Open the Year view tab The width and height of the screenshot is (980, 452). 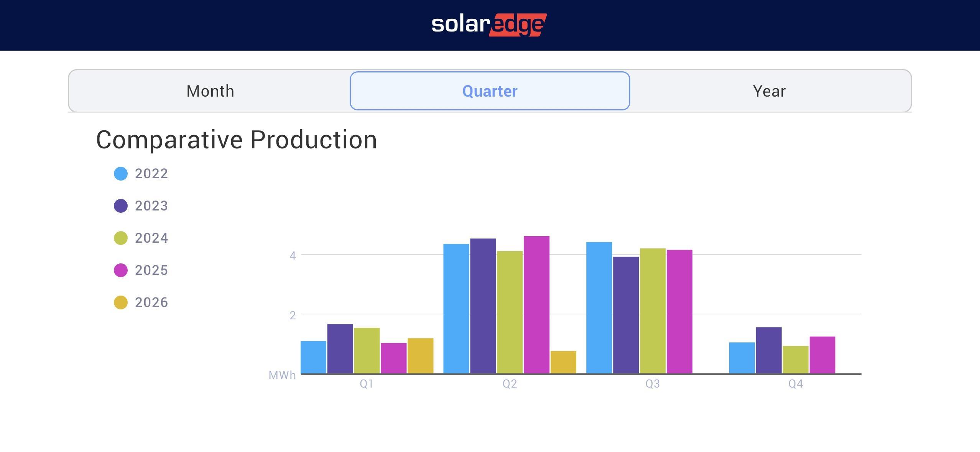pos(769,91)
